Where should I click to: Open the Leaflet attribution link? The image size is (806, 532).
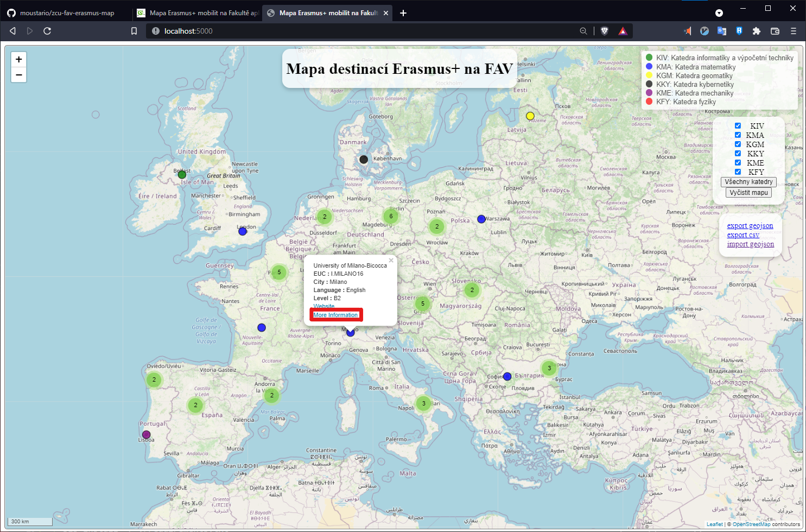point(714,524)
